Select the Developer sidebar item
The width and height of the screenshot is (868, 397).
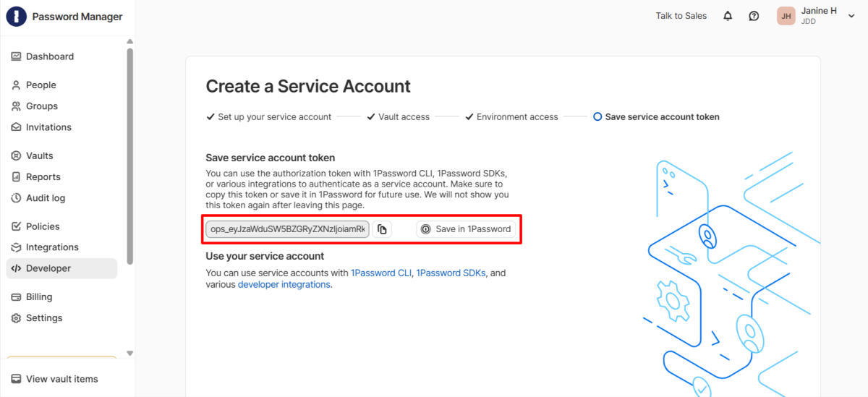tap(61, 268)
